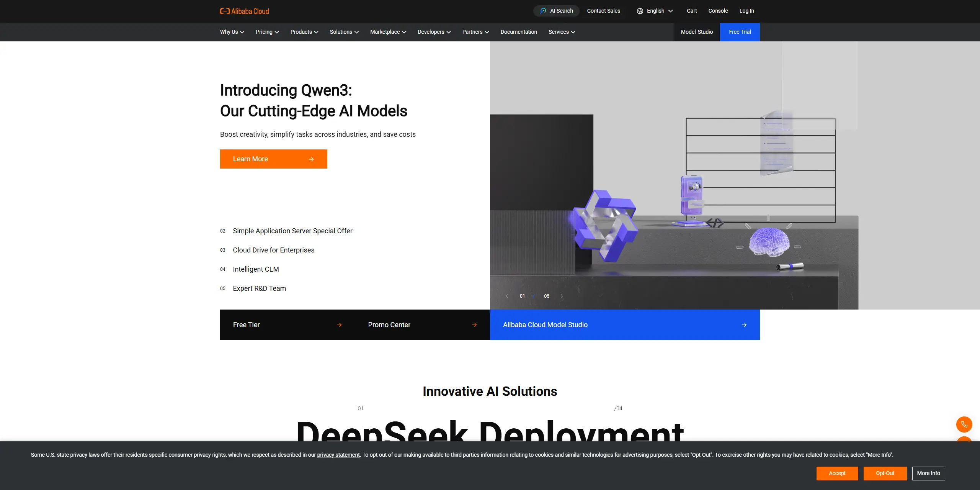Image resolution: width=980 pixels, height=490 pixels.
Task: Open AI Search with the magnifier icon
Action: point(543,11)
